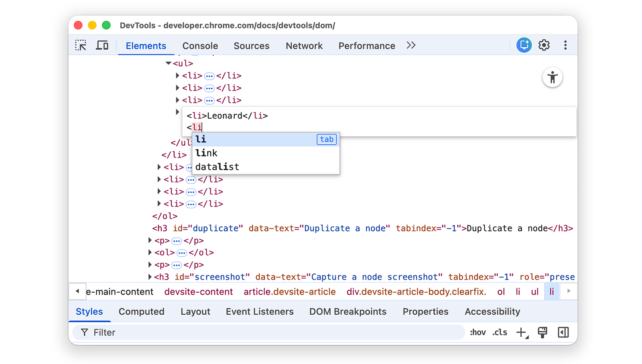
Task: Open the Computed styles tab
Action: pos(141,311)
